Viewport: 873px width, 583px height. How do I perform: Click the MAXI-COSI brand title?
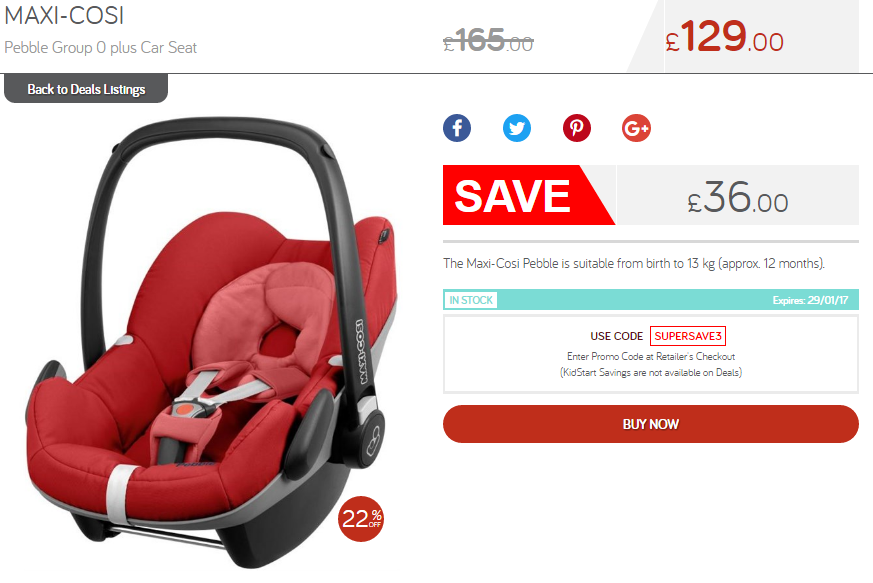coord(64,16)
